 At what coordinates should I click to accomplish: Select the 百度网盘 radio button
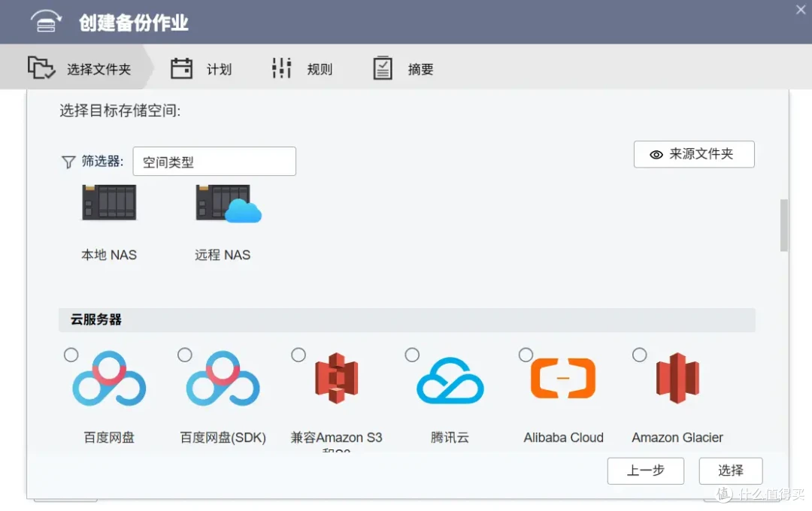pyautogui.click(x=71, y=355)
